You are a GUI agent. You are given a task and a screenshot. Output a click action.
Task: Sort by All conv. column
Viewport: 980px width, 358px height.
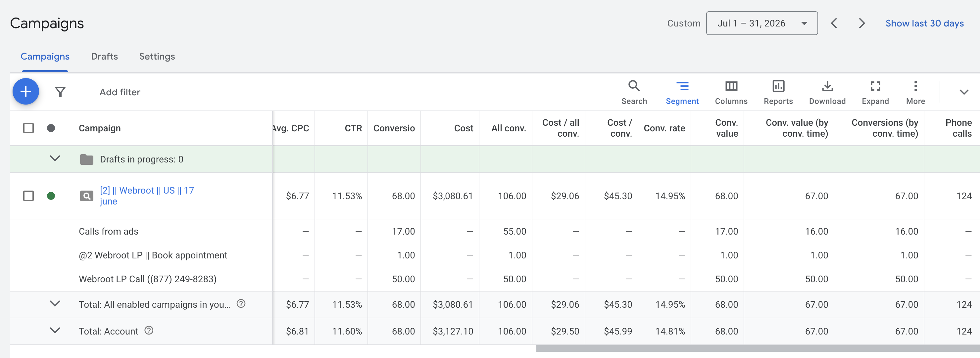(509, 128)
